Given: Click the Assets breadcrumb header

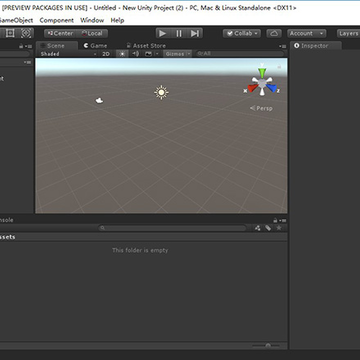Looking at the screenshot, I should pos(7,237).
